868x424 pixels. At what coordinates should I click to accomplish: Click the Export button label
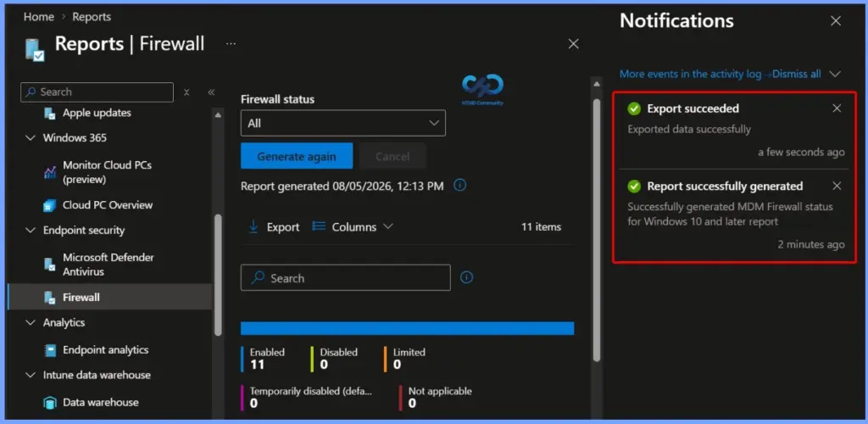(283, 227)
